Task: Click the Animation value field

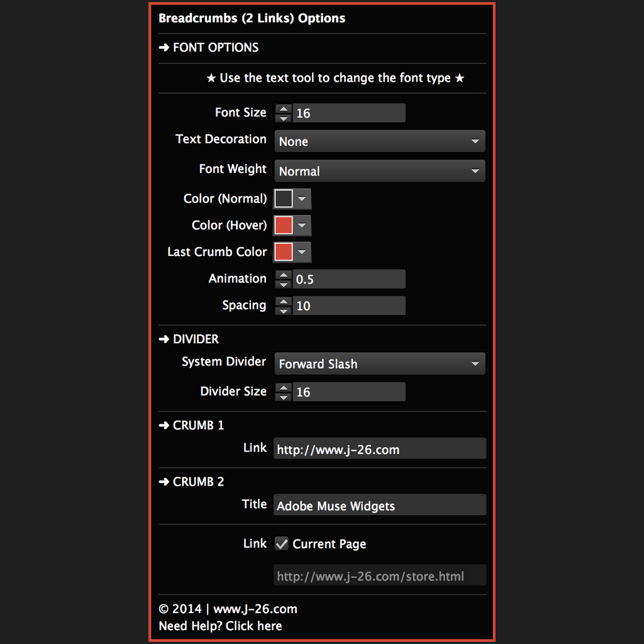Action: click(x=348, y=279)
